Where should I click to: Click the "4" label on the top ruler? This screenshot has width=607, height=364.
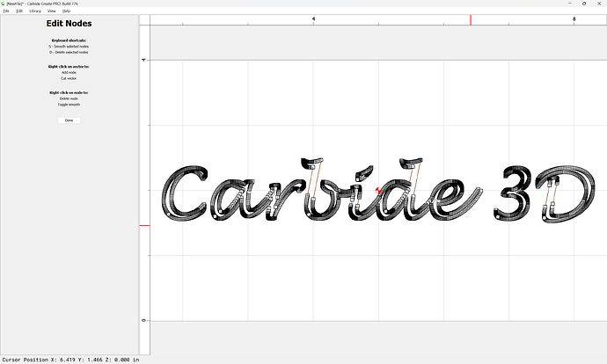pyautogui.click(x=313, y=18)
